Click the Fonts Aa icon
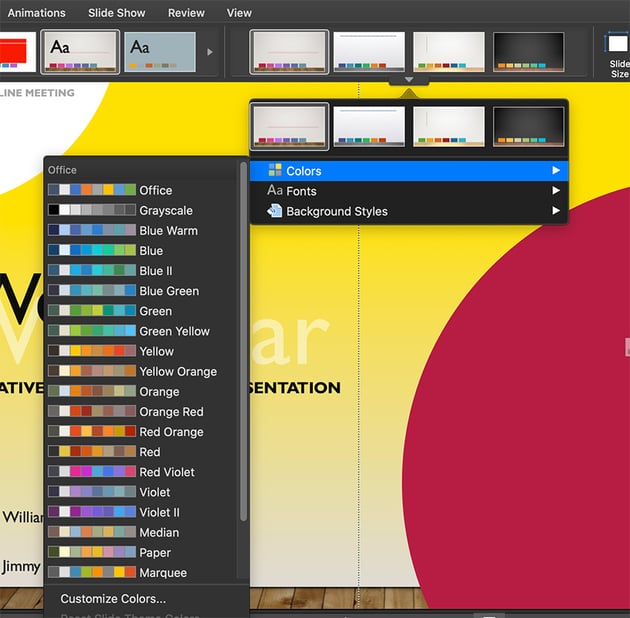 pos(275,191)
